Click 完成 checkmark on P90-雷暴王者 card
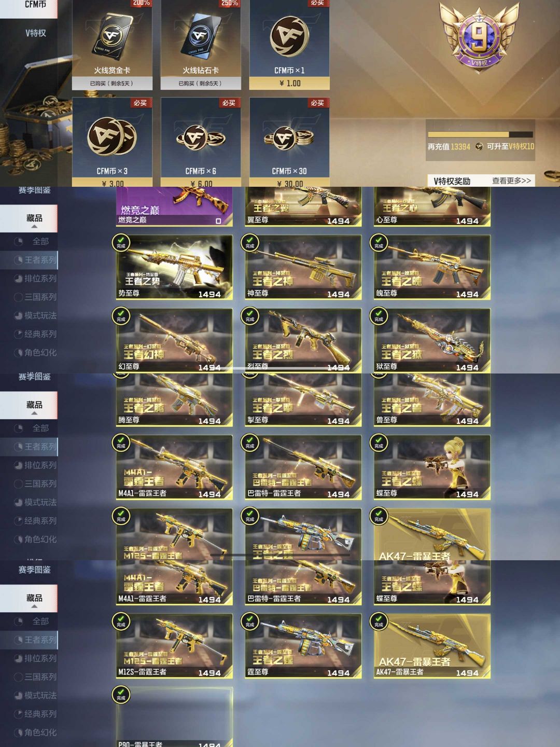Viewport: 560px width, 747px height. [x=121, y=695]
